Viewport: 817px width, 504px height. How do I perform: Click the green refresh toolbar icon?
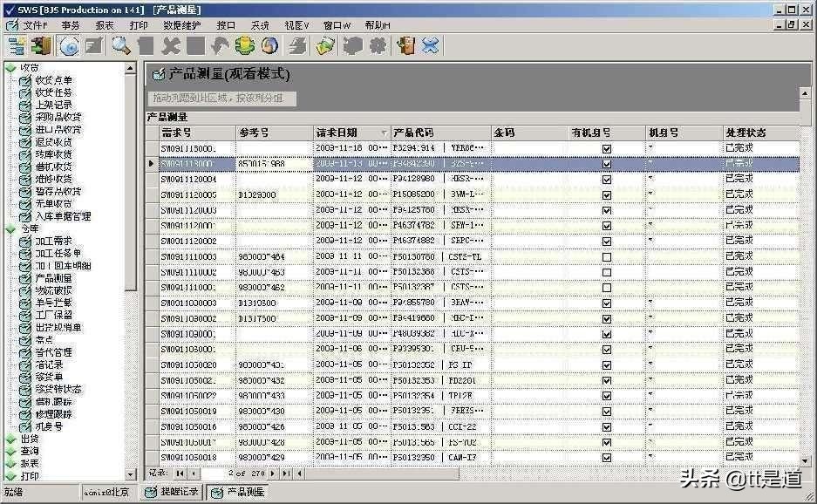tap(244, 46)
